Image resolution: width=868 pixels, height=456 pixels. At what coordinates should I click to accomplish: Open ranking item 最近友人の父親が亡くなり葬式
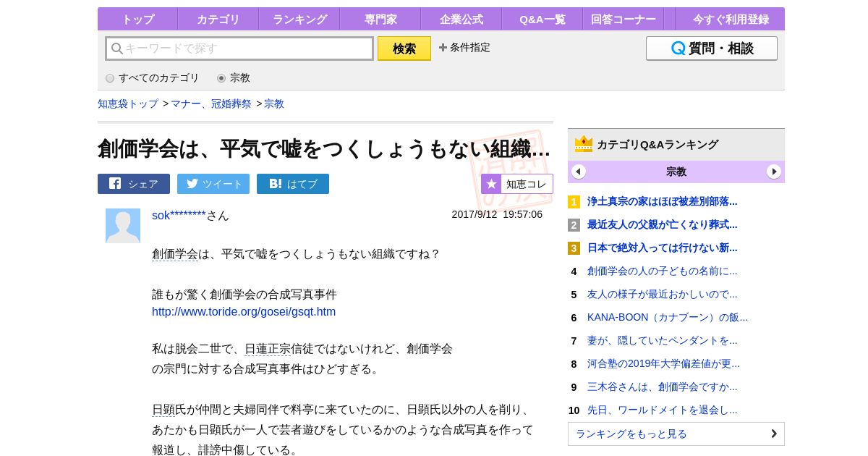663,224
